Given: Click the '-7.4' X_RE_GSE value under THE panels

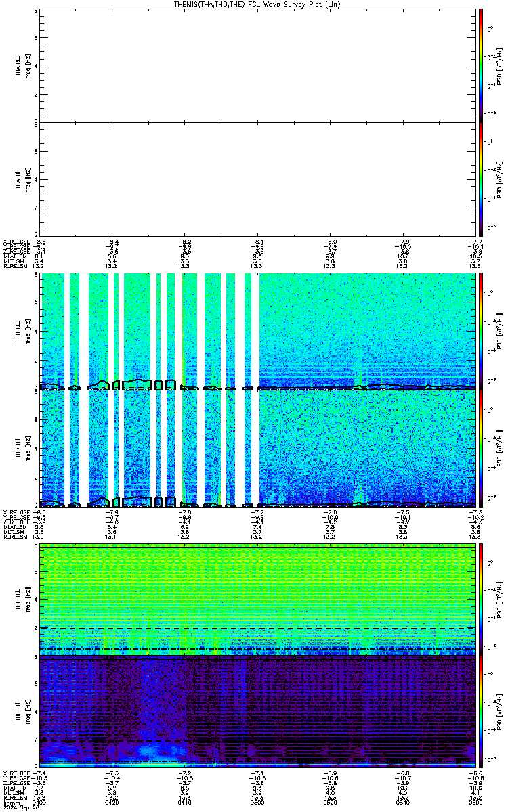Looking at the screenshot, I should tap(40, 773).
